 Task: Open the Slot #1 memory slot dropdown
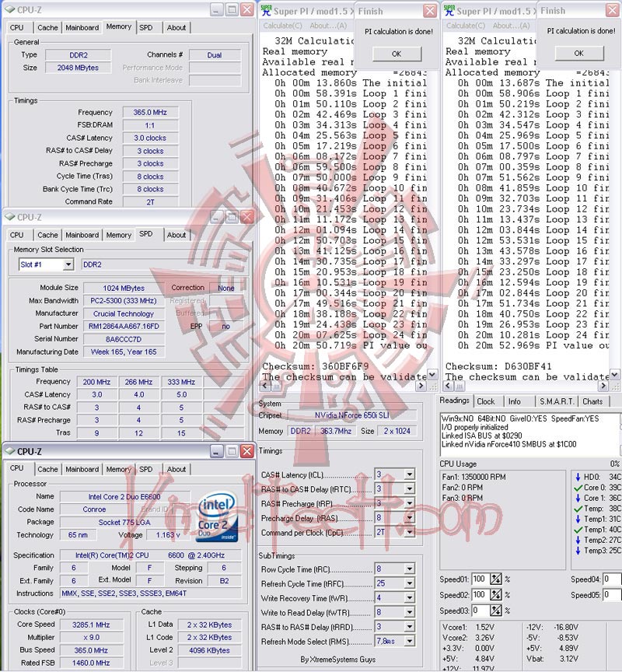pyautogui.click(x=68, y=265)
